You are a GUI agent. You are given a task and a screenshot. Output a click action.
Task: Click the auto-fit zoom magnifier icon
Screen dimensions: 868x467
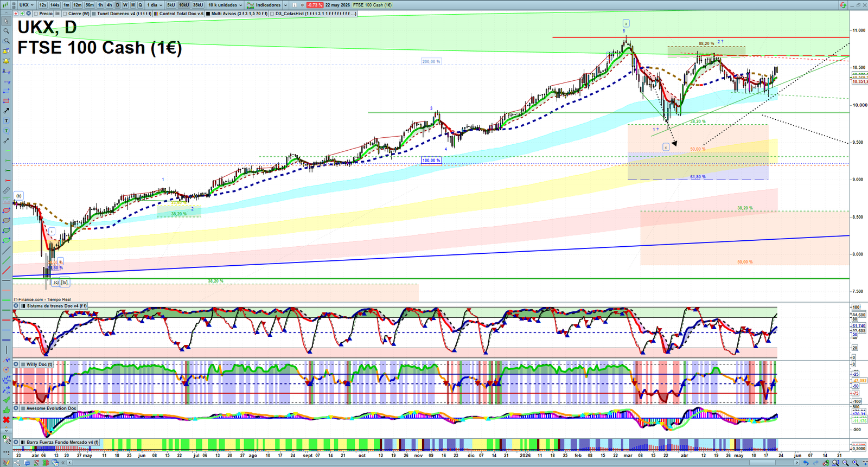point(835,463)
